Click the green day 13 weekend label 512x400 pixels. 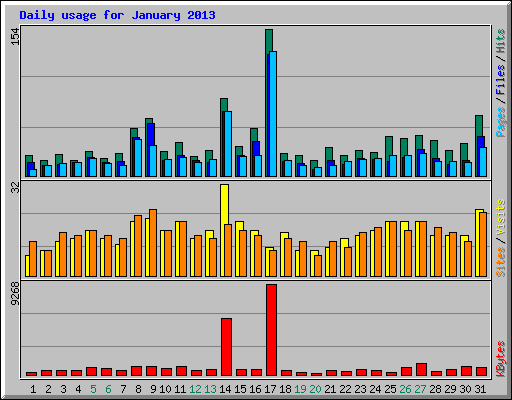210,389
